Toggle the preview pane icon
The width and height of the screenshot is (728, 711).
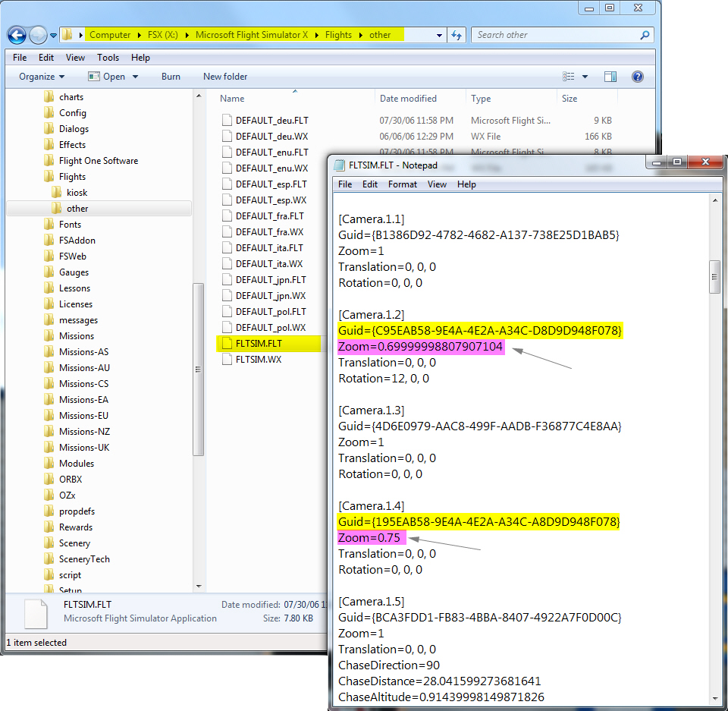pos(610,77)
